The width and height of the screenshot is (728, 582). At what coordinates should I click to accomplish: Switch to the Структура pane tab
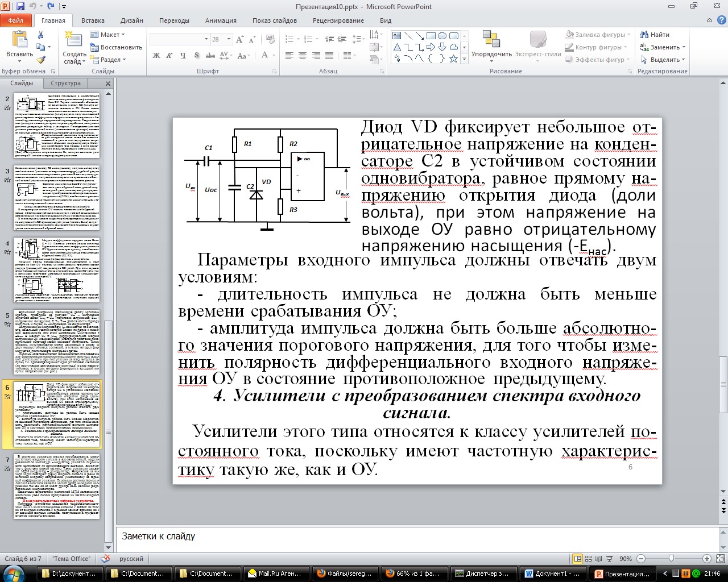tap(66, 83)
